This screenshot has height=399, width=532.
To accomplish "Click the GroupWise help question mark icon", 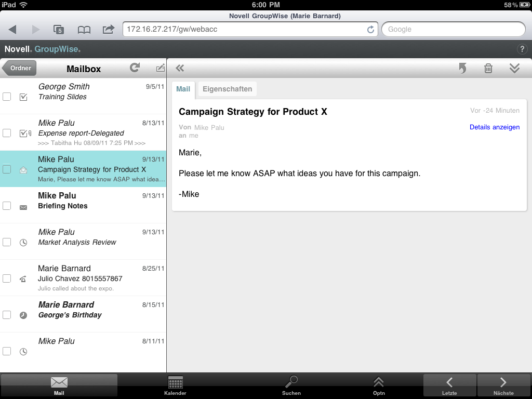I will (522, 49).
